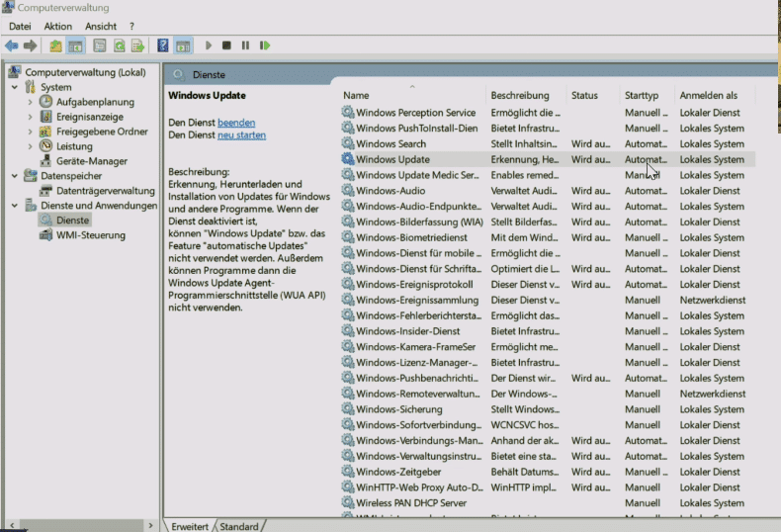
Task: Expand the Aufgabenplanung node arrow
Action: click(30, 102)
